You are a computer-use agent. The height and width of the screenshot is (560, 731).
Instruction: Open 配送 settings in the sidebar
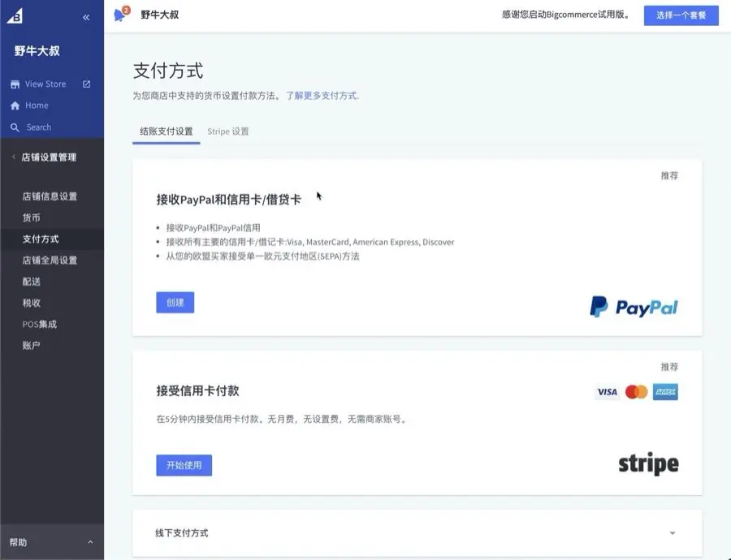click(31, 282)
